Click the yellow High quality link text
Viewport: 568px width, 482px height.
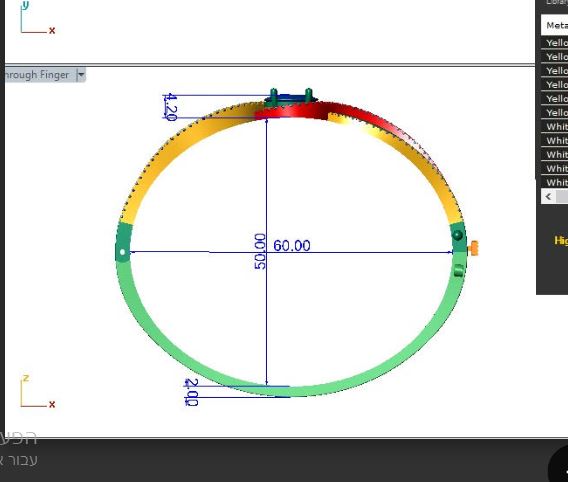click(x=561, y=240)
